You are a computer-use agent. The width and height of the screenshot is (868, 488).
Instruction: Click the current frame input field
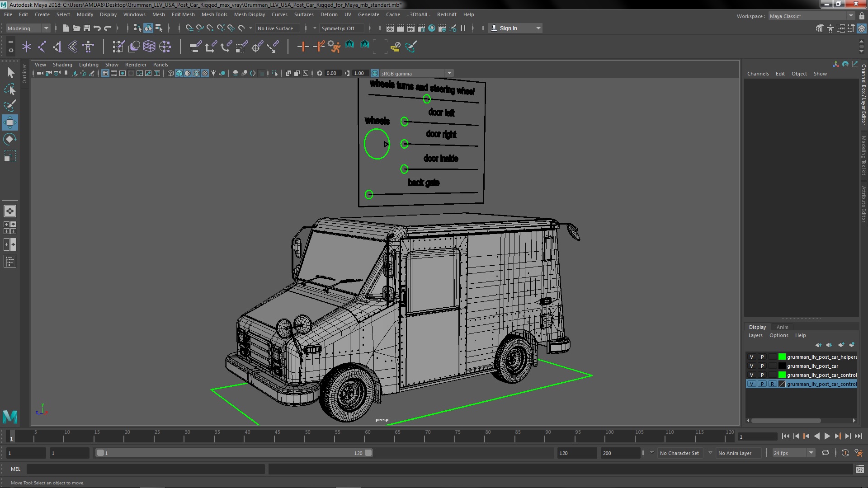pyautogui.click(x=757, y=436)
